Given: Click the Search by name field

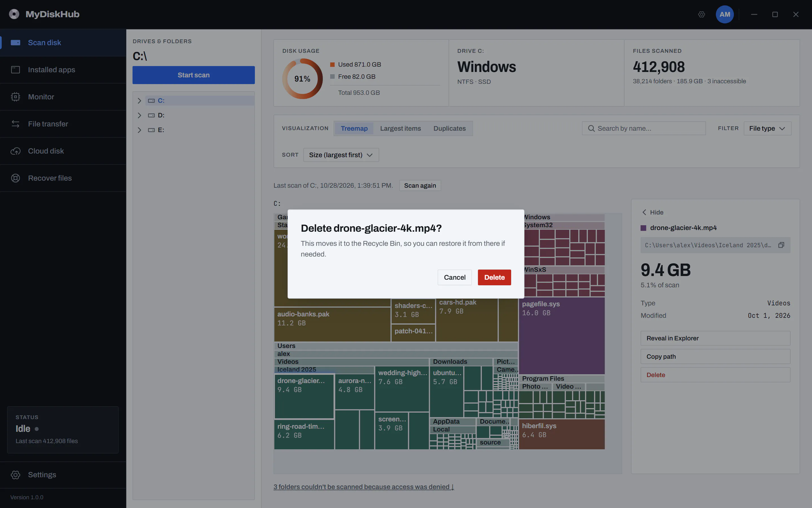Looking at the screenshot, I should click(644, 128).
